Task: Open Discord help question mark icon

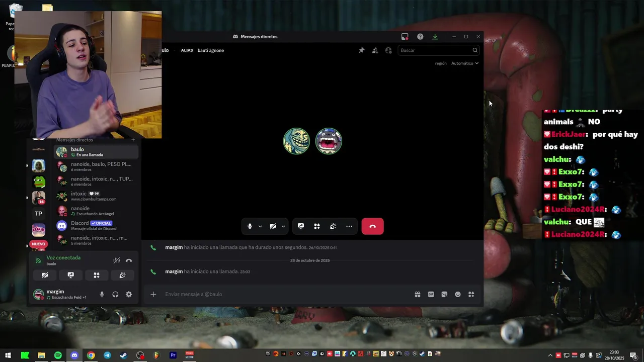Action: (x=420, y=37)
